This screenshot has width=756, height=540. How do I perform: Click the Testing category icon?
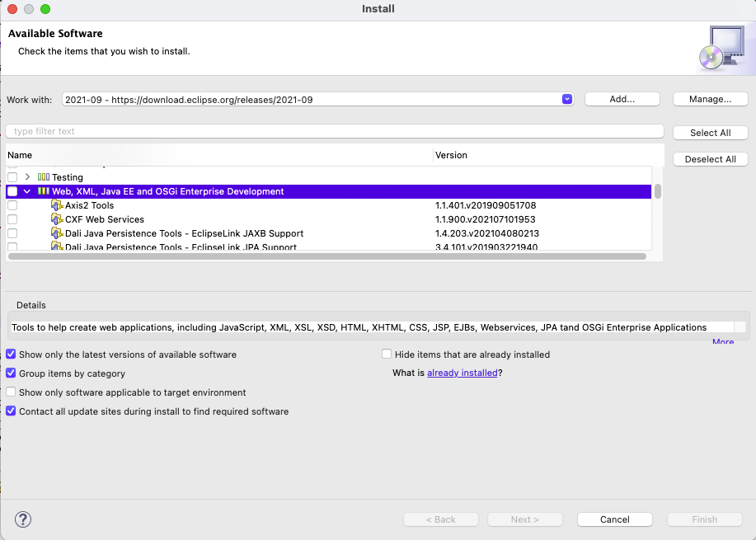44,177
